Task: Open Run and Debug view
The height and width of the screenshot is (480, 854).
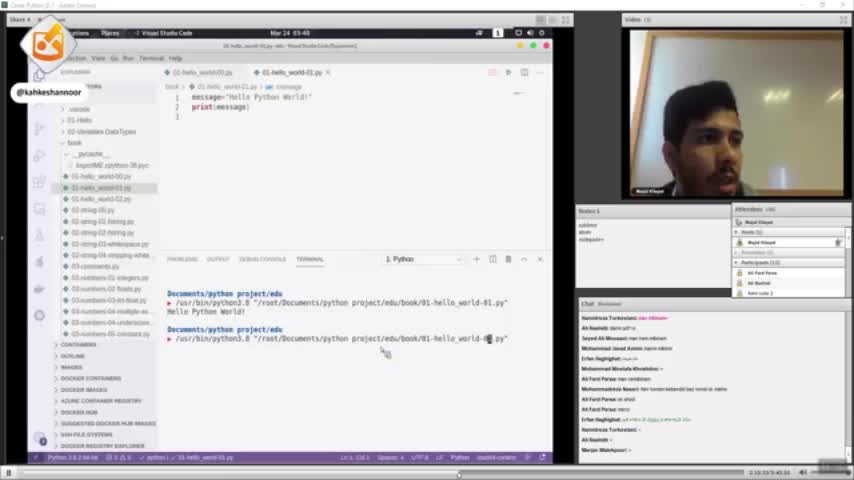Action: pos(39,155)
